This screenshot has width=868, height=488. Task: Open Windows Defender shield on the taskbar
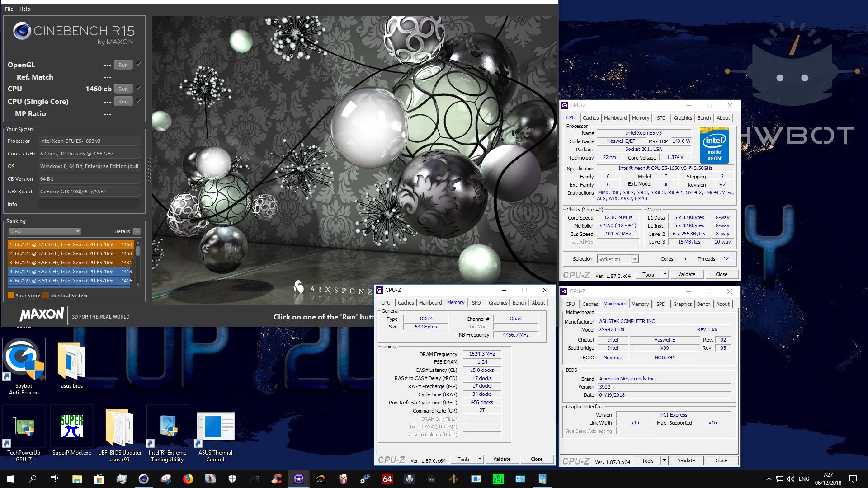(x=232, y=479)
